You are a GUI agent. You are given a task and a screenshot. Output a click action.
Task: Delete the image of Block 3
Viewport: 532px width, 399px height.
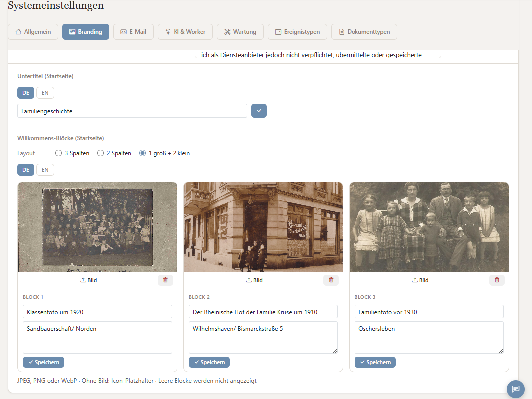coord(497,280)
